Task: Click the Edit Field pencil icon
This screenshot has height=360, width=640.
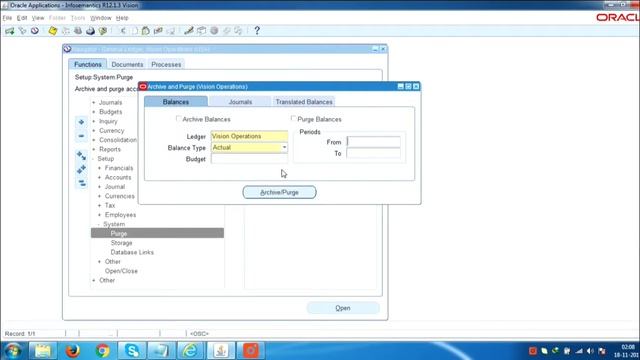Action: tap(189, 31)
